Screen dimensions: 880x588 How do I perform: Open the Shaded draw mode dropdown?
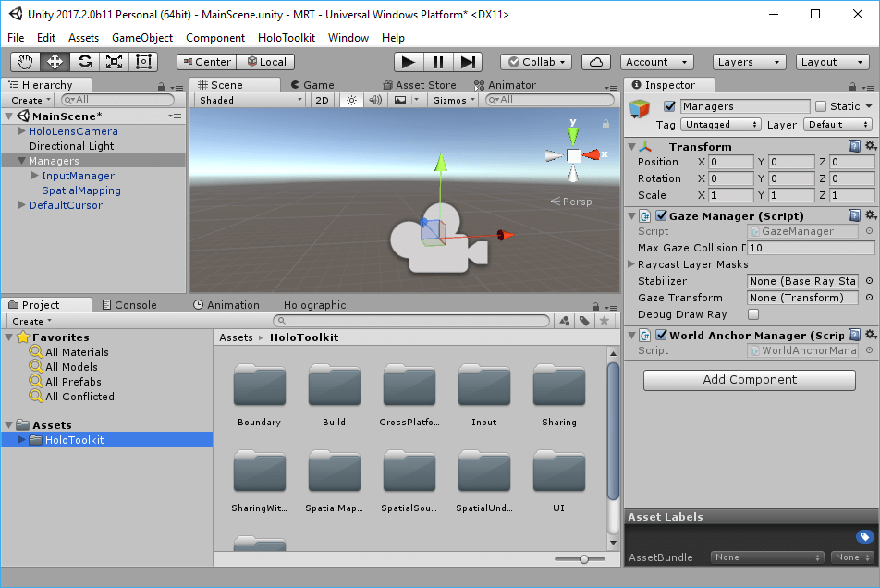251,100
